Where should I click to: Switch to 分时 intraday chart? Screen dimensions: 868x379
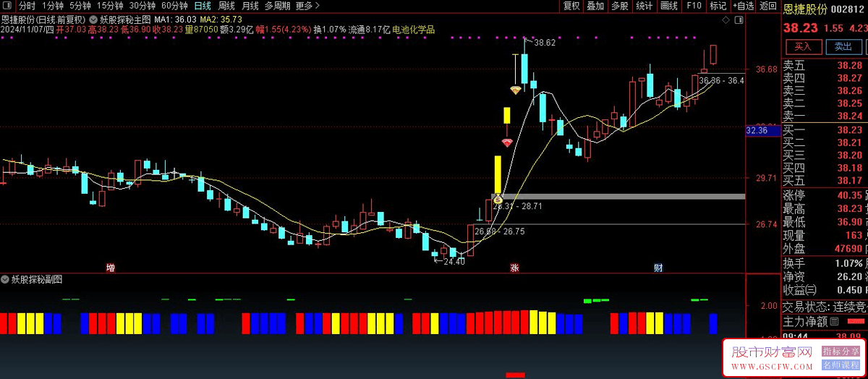pyautogui.click(x=27, y=6)
